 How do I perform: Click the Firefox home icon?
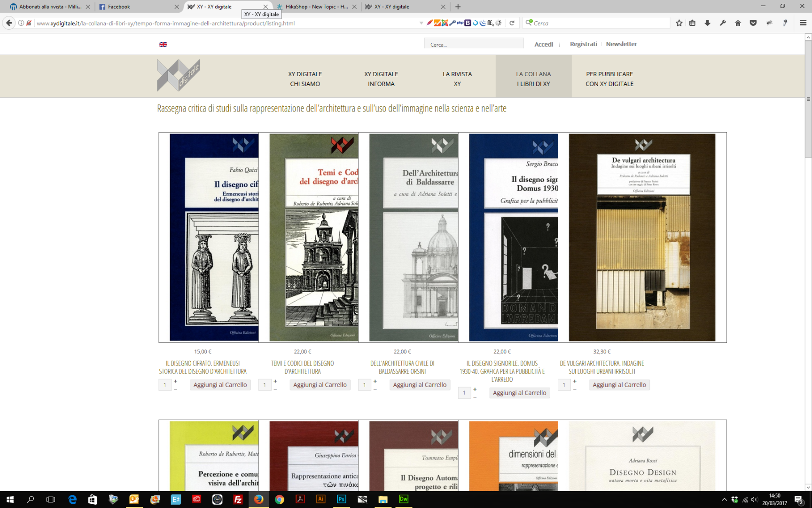pyautogui.click(x=738, y=23)
